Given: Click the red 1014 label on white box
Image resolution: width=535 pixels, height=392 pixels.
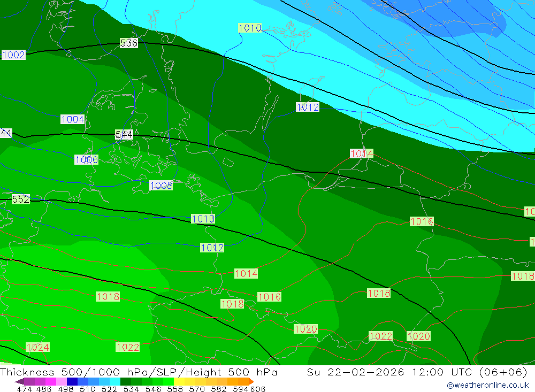Looking at the screenshot, I should pos(362,153).
